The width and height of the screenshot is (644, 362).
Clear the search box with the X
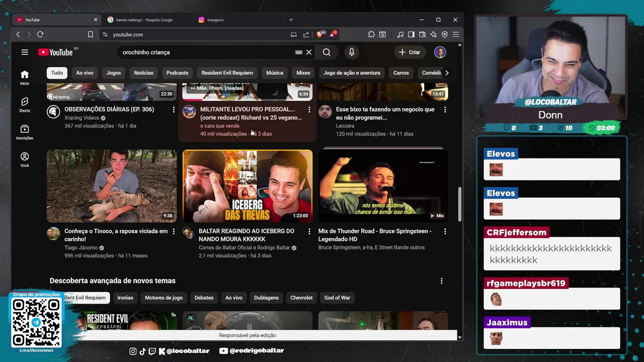point(309,52)
